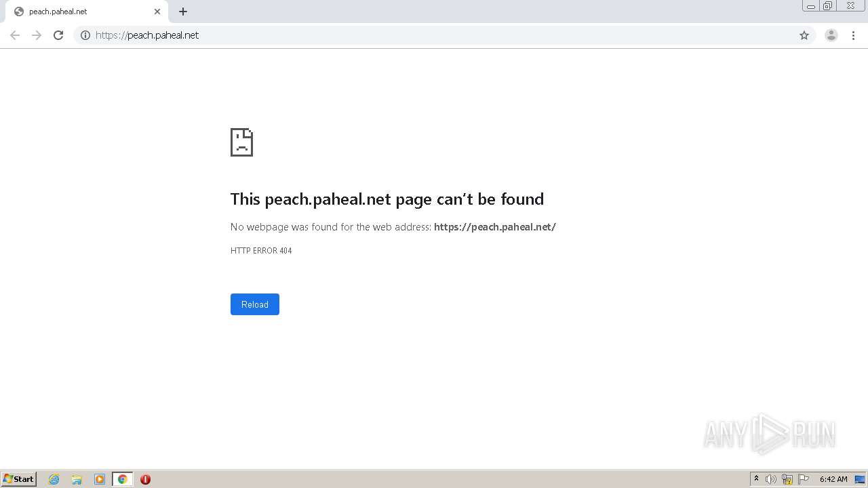Open Windows Explorer folder from taskbar
This screenshot has height=488, width=868.
[77, 479]
